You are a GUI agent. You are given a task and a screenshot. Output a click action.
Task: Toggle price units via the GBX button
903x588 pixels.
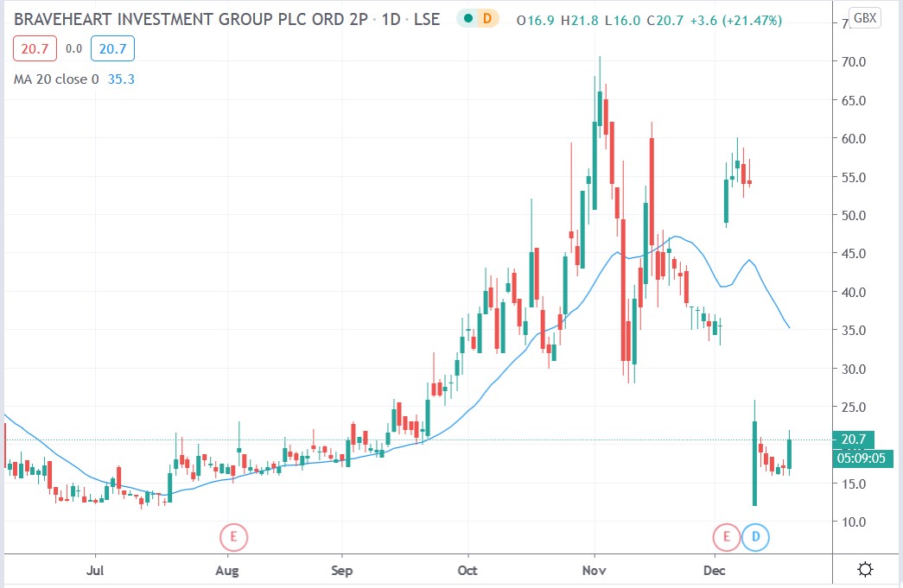pyautogui.click(x=864, y=16)
